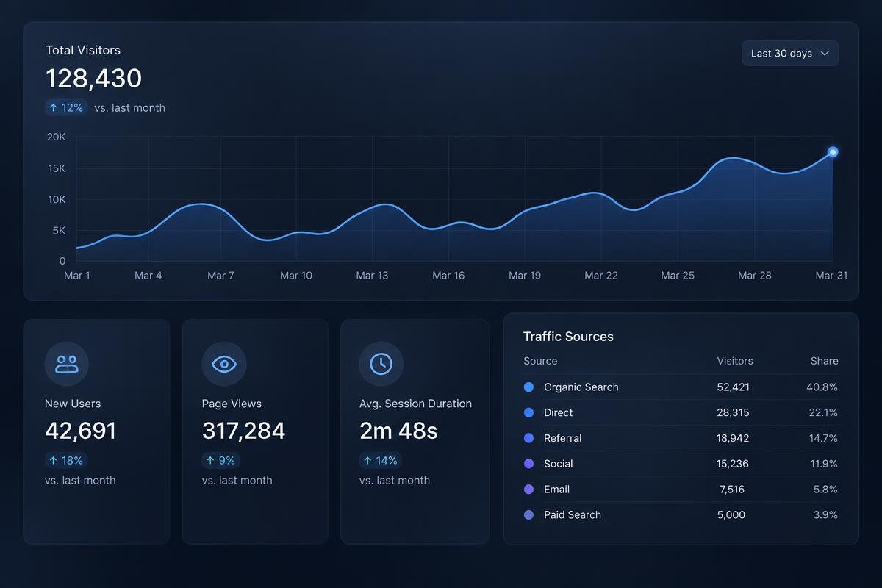The image size is (882, 588).
Task: Click the 20K y-axis label
Action: point(57,137)
